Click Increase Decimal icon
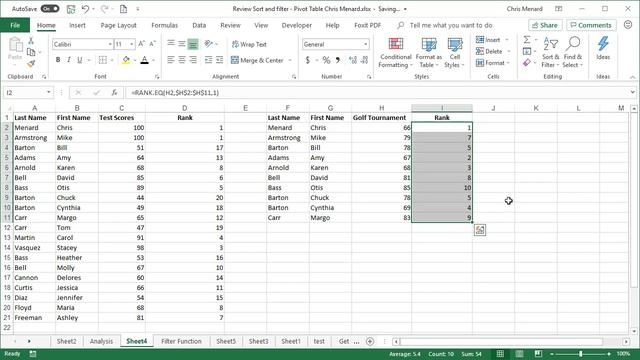This screenshot has height=360, width=640. coord(353,60)
